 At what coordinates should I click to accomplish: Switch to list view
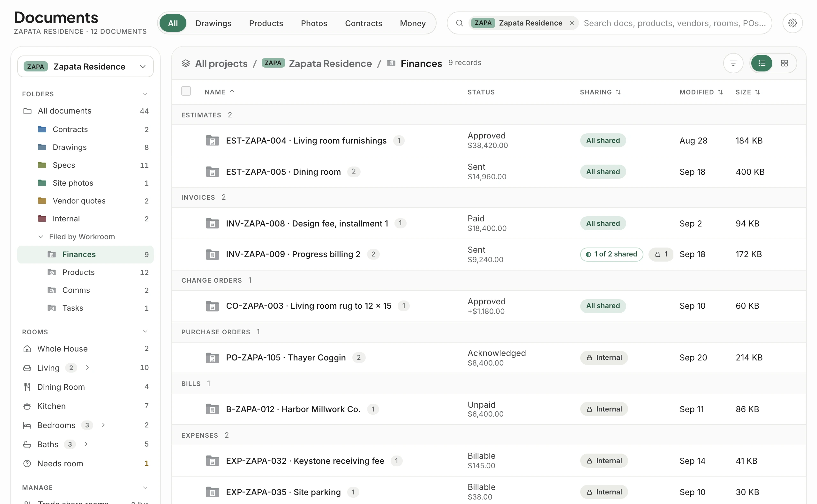pos(762,63)
